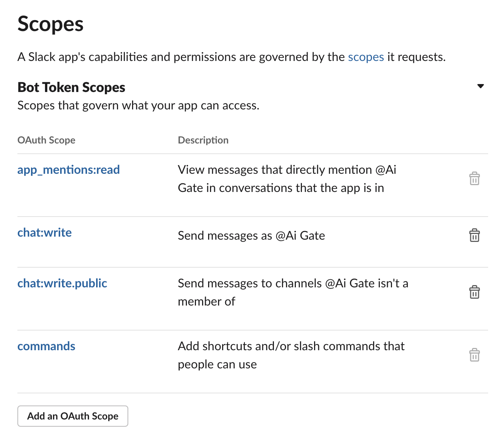Open the commands scope link
This screenshot has height=446, width=504.
(x=46, y=346)
